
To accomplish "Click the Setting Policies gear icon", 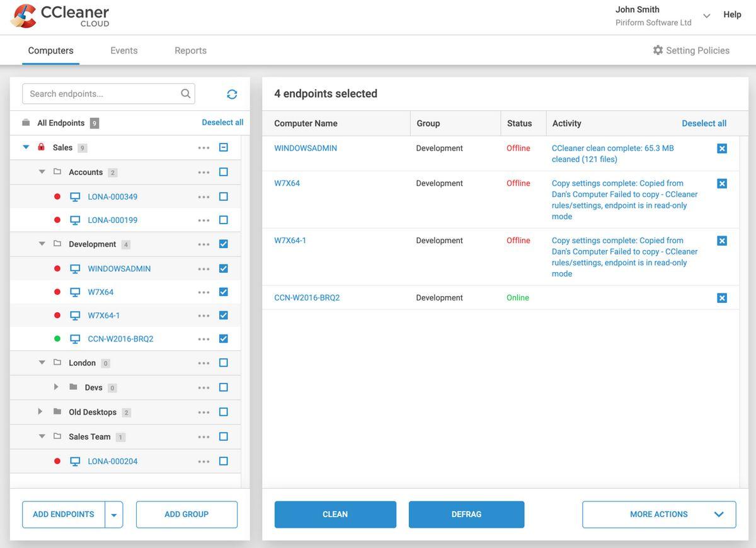I will click(658, 50).
